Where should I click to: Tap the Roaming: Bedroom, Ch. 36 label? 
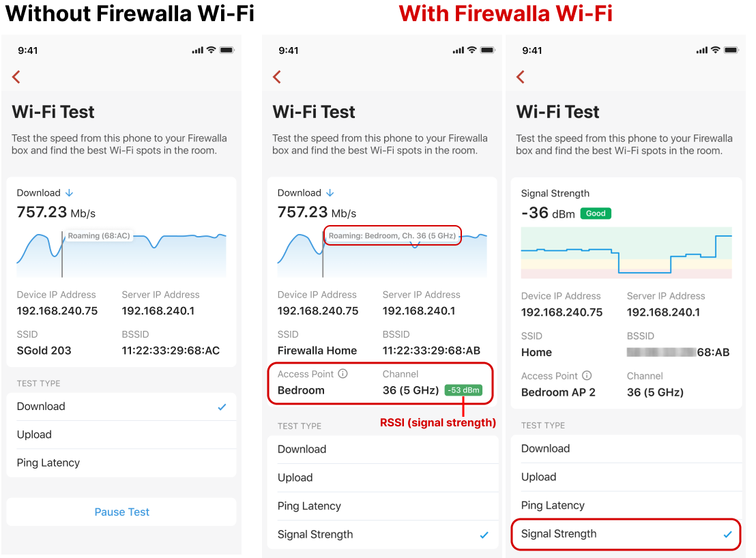tap(392, 236)
